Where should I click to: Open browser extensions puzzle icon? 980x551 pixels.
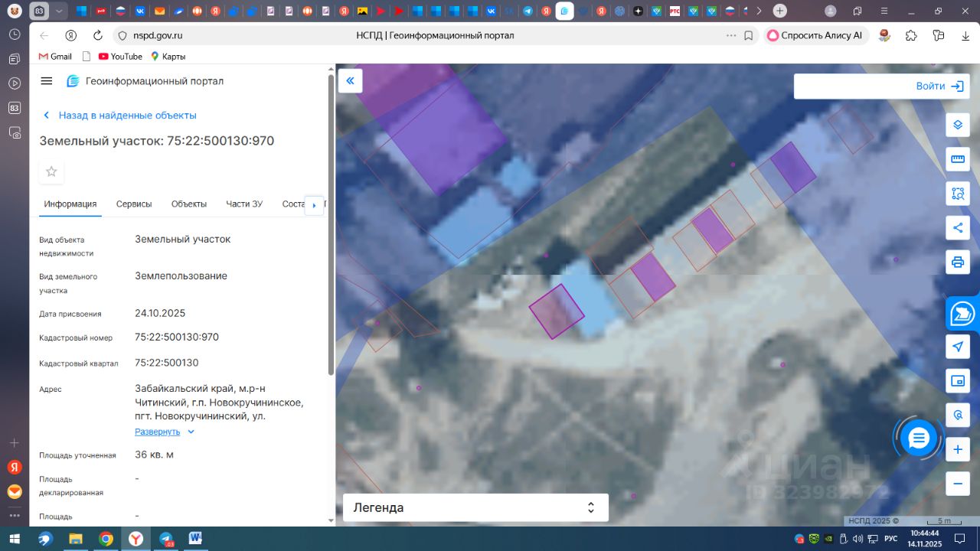point(911,35)
